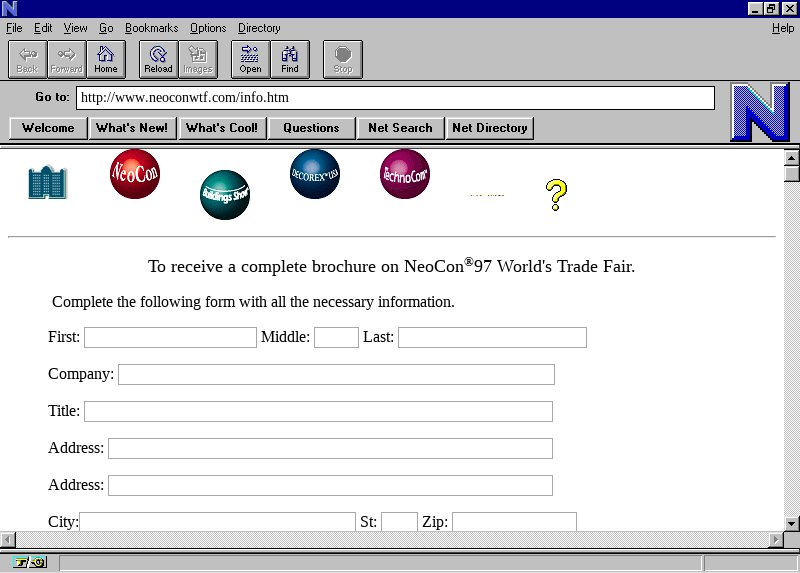Click the red NeoCon sphere logo
The image size is (800, 573).
(135, 174)
